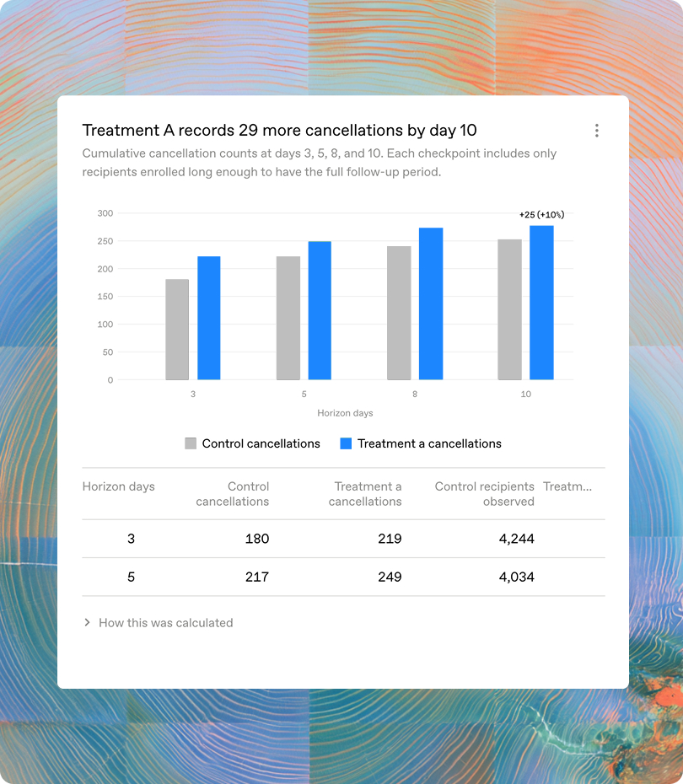Select the blue treatment bar at day 3
Viewport: 683px width, 784px height.
[x=209, y=318]
